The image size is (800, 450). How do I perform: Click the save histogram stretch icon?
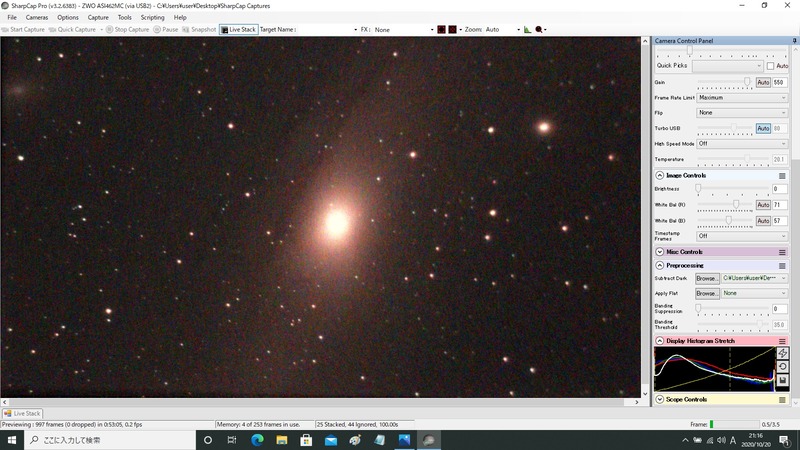pyautogui.click(x=783, y=381)
